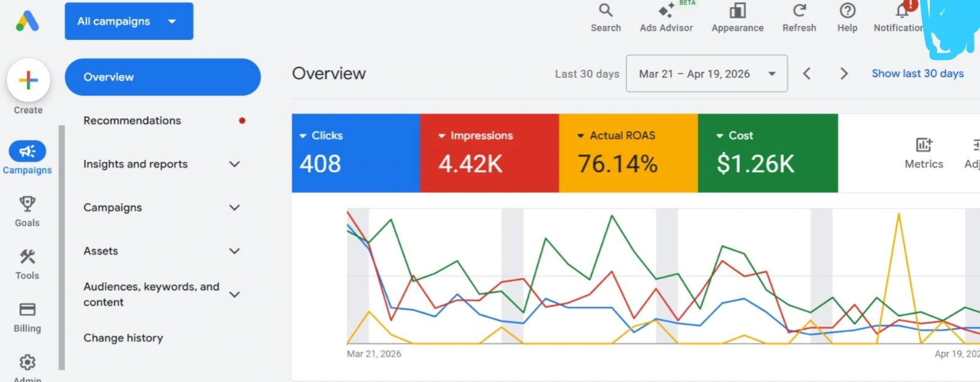Image resolution: width=980 pixels, height=382 pixels.
Task: Open the Ads Advisor sparkle icon
Action: pyautogui.click(x=666, y=10)
